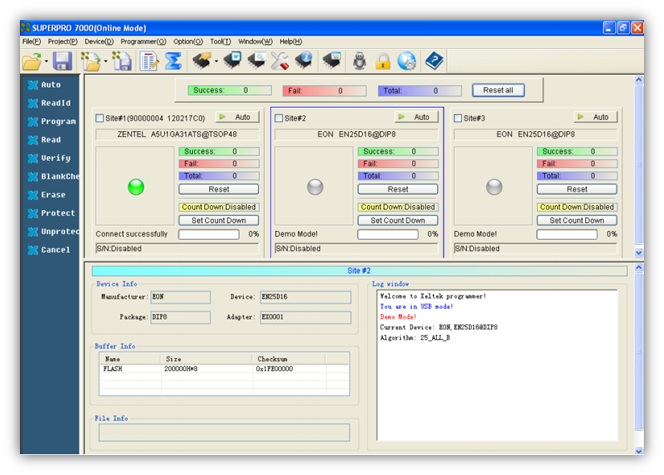The height and width of the screenshot is (475, 664).
Task: Click the globe icon in the toolbar
Action: (406, 62)
